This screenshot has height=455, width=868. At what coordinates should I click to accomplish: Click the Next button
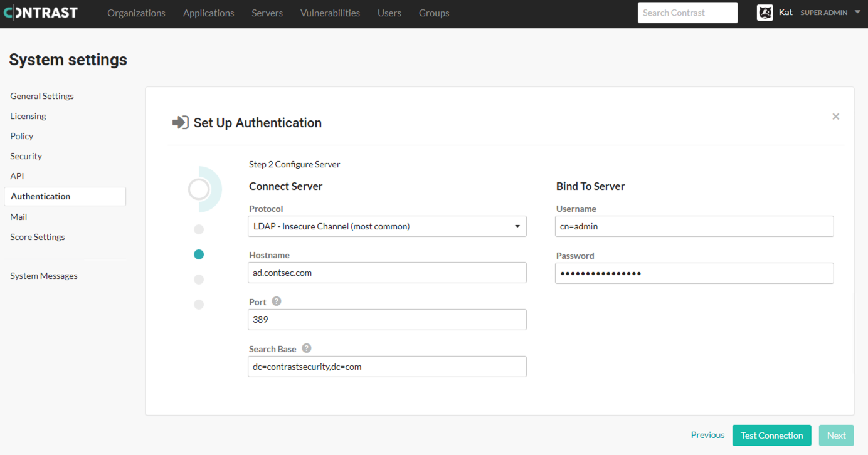coord(836,436)
